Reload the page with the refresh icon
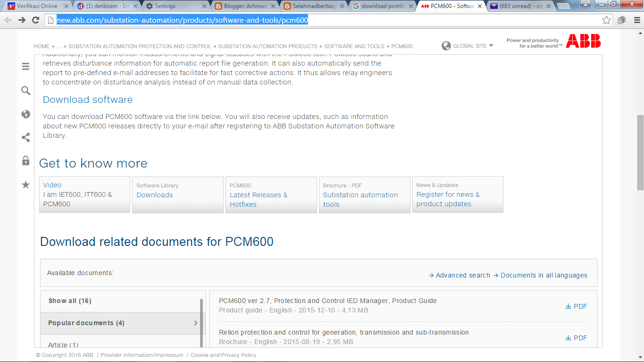Viewport: 644px width, 362px height. tap(35, 20)
